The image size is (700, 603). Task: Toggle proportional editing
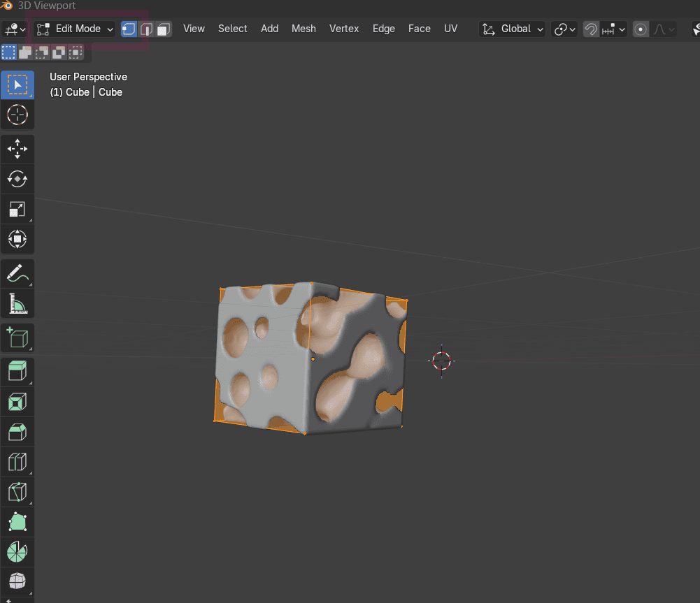point(641,29)
